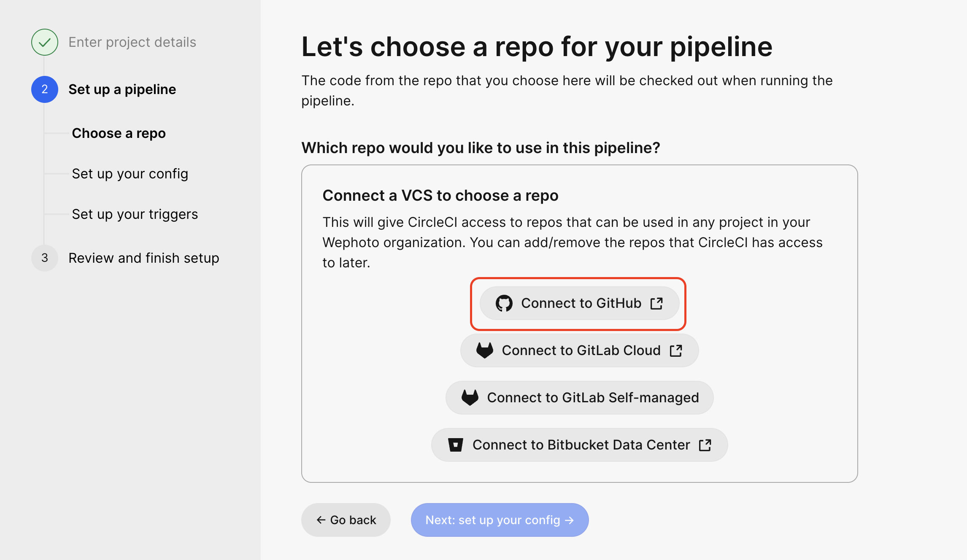Click external link icon beside GitLab Cloud
Screen dimensions: 967x560
point(676,350)
